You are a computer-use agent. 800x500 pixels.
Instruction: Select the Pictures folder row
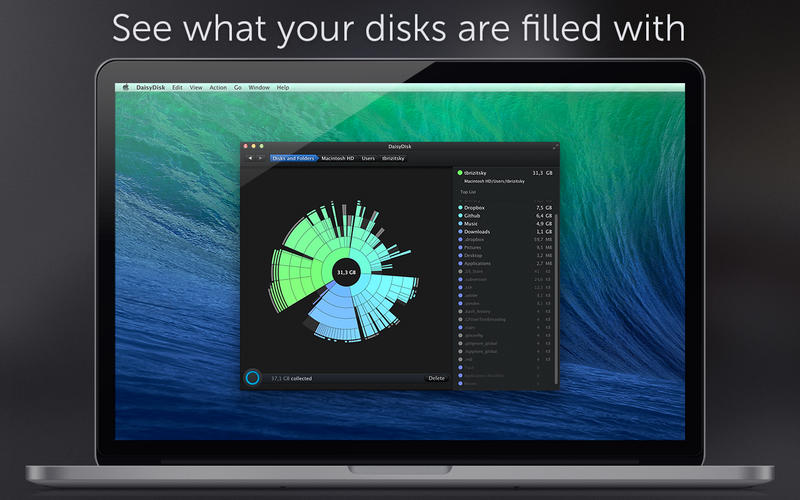505,247
